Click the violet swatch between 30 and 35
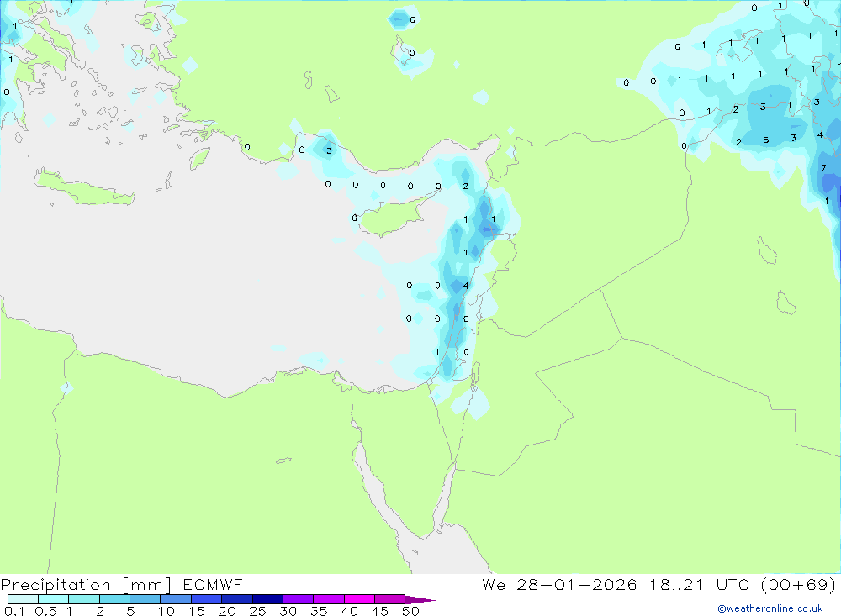Image resolution: width=841 pixels, height=616 pixels. [x=298, y=599]
